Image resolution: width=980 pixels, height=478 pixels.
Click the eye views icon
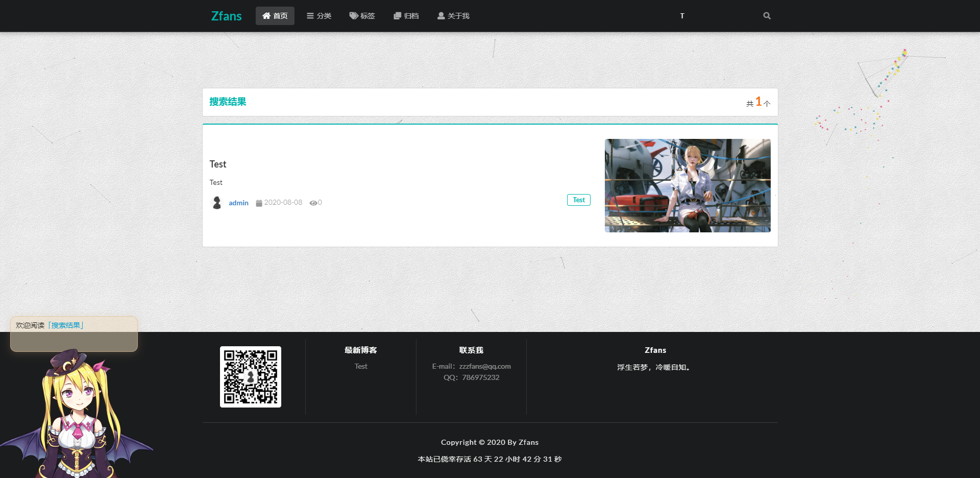pyautogui.click(x=313, y=203)
